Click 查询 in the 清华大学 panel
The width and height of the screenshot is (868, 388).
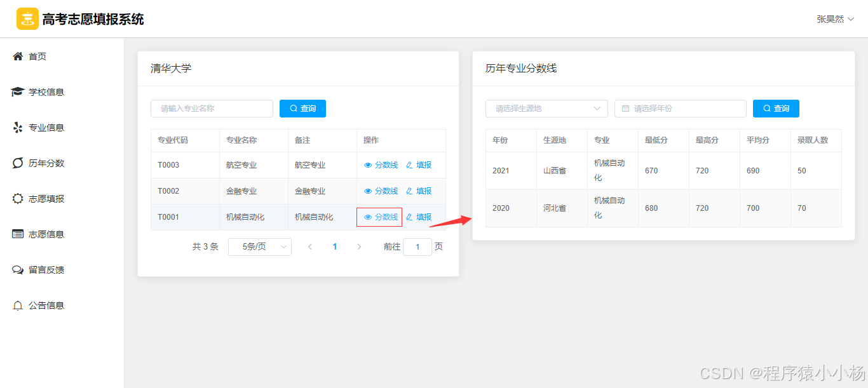click(x=302, y=109)
